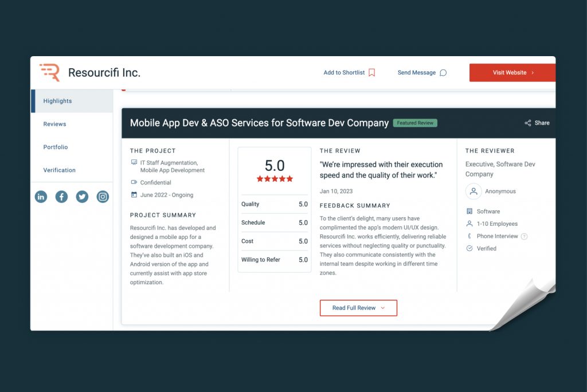Open the LinkedIn profile icon
The height and width of the screenshot is (392, 587).
click(41, 197)
